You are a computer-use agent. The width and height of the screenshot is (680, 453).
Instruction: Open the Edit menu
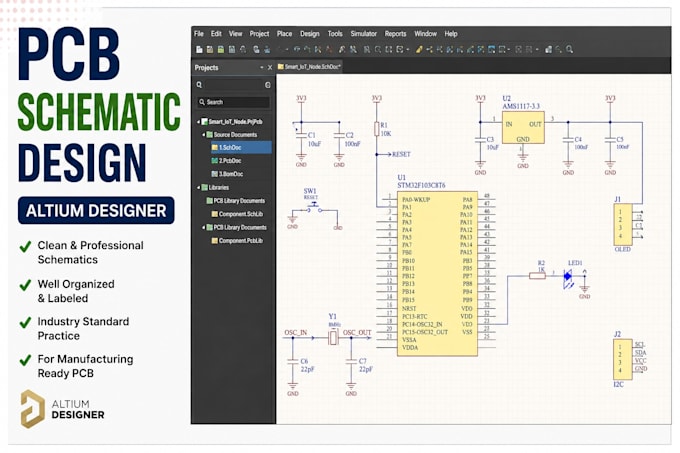pyautogui.click(x=216, y=34)
